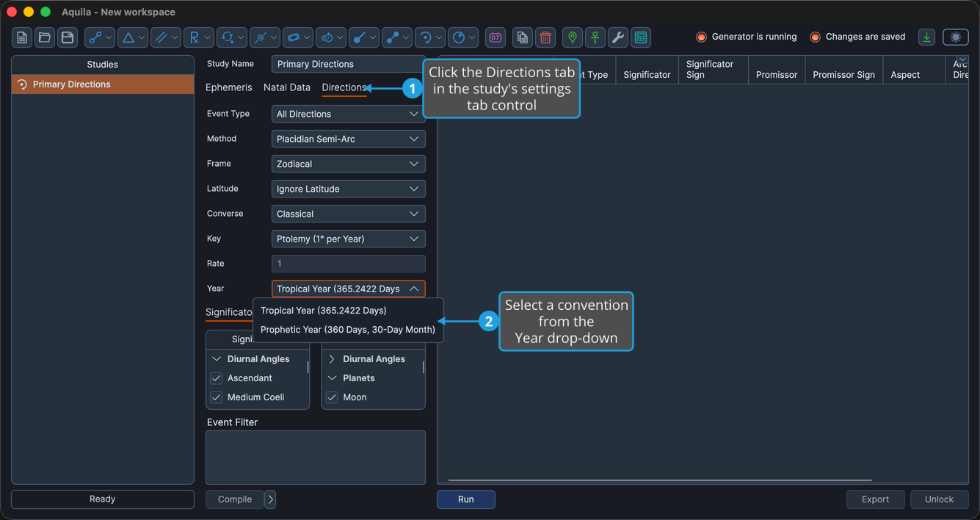The image size is (980, 520).
Task: Click the Export button
Action: (x=876, y=499)
